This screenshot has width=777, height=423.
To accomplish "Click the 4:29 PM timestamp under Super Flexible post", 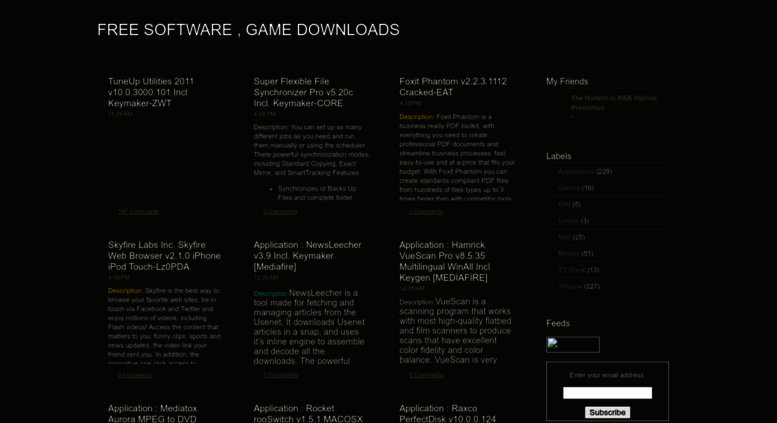I will [x=264, y=114].
